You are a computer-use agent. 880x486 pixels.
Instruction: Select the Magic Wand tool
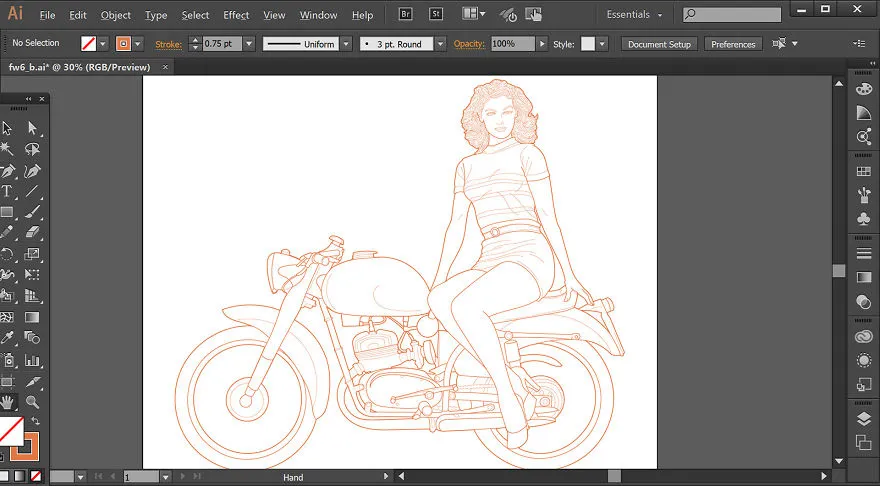click(7, 149)
